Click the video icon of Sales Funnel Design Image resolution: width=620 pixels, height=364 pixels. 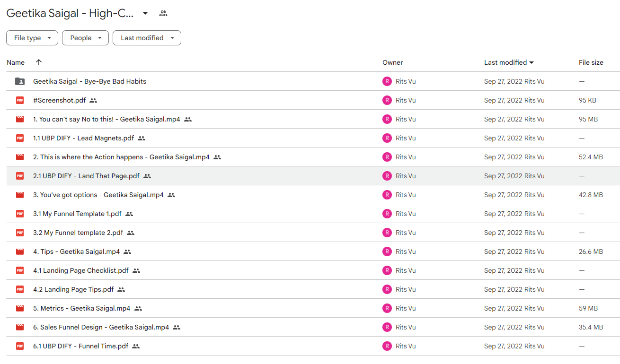(x=20, y=327)
